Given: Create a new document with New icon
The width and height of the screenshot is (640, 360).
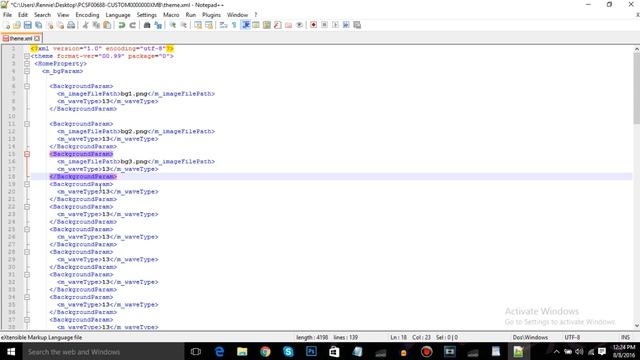Looking at the screenshot, I should click(x=7, y=25).
